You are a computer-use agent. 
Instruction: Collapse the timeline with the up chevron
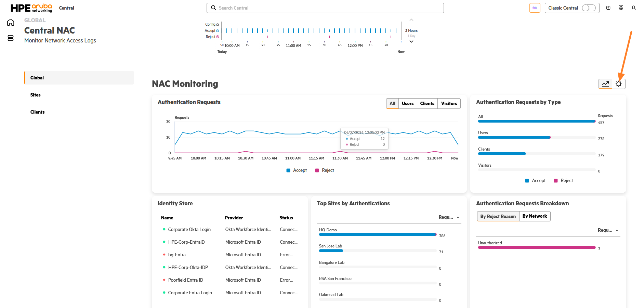(411, 20)
